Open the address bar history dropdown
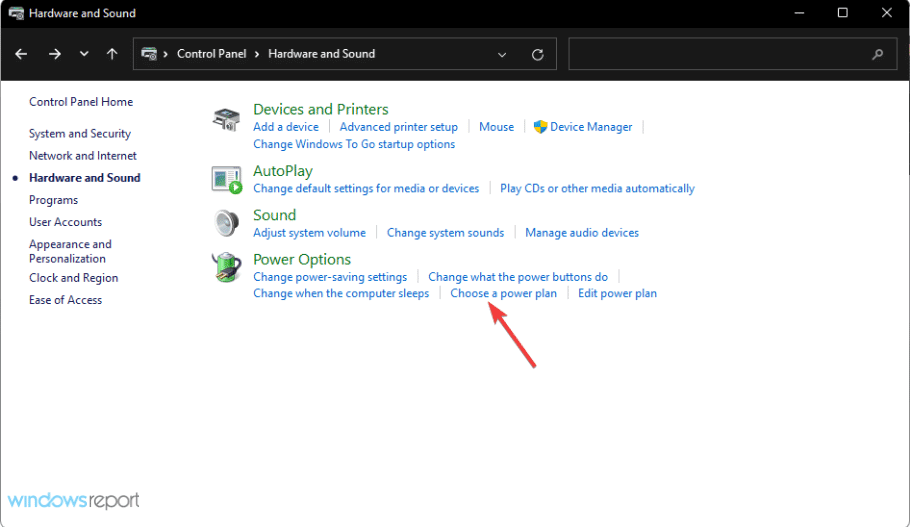910x527 pixels. pos(502,55)
